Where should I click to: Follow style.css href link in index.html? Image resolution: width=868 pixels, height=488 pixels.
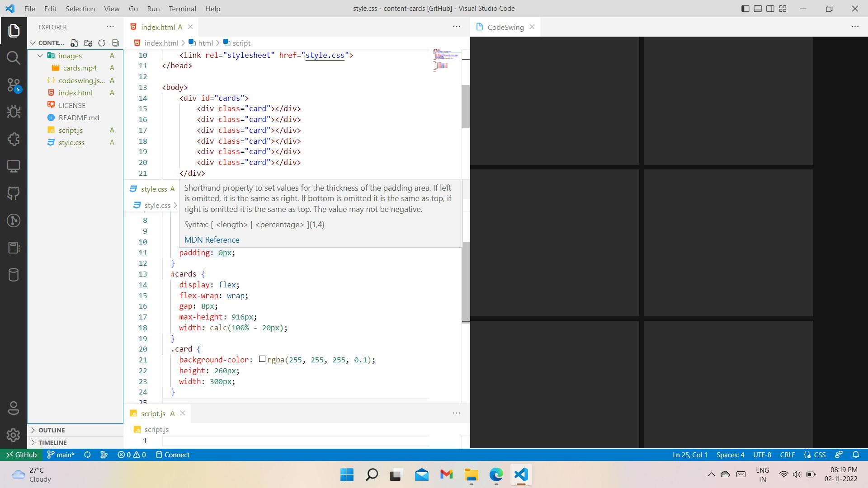[x=325, y=55]
